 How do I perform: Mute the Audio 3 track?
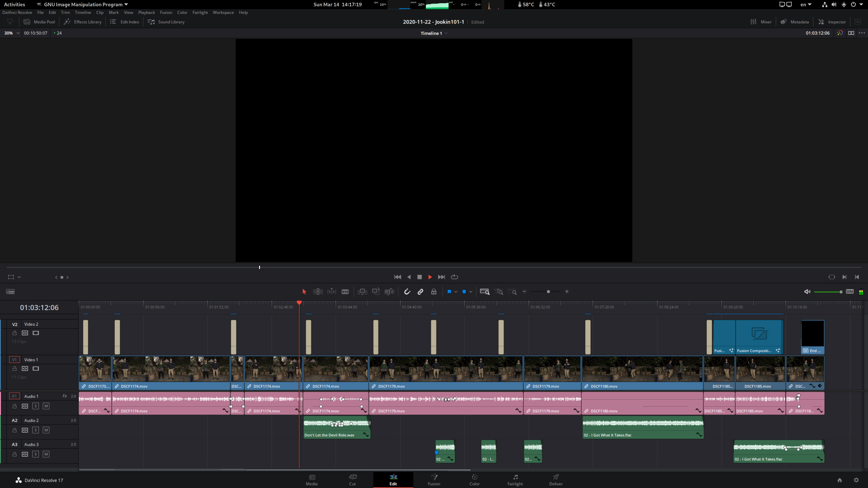46,454
